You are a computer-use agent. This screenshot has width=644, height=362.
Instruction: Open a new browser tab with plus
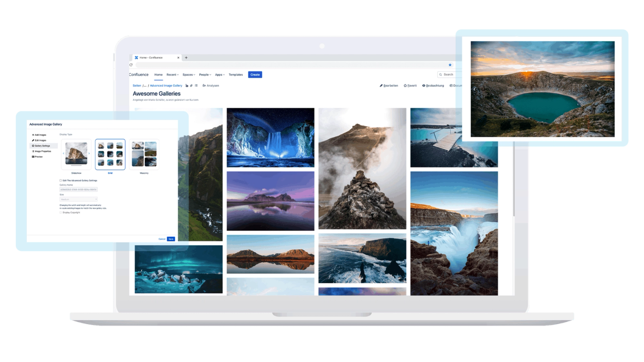(186, 57)
